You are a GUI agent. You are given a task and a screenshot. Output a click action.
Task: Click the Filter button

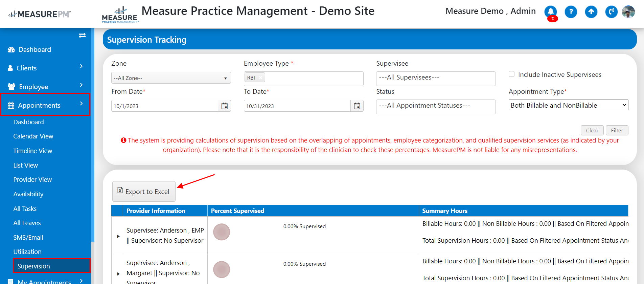(617, 130)
